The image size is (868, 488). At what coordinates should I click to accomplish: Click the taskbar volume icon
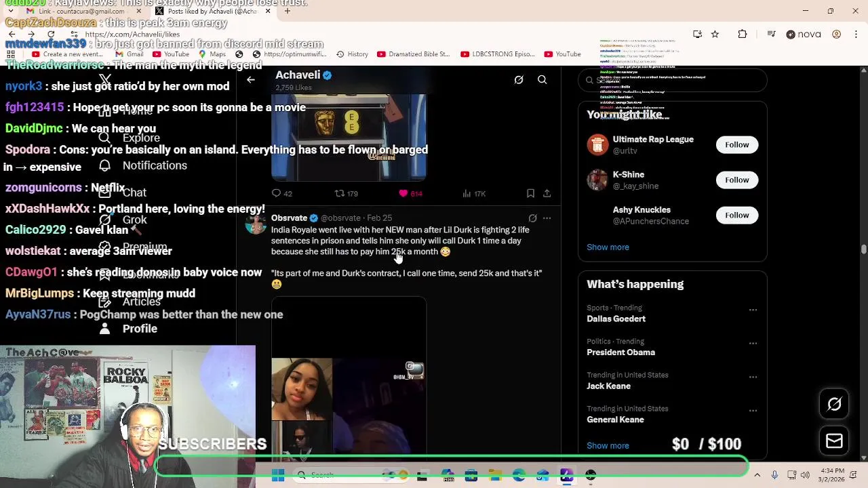[805, 476]
